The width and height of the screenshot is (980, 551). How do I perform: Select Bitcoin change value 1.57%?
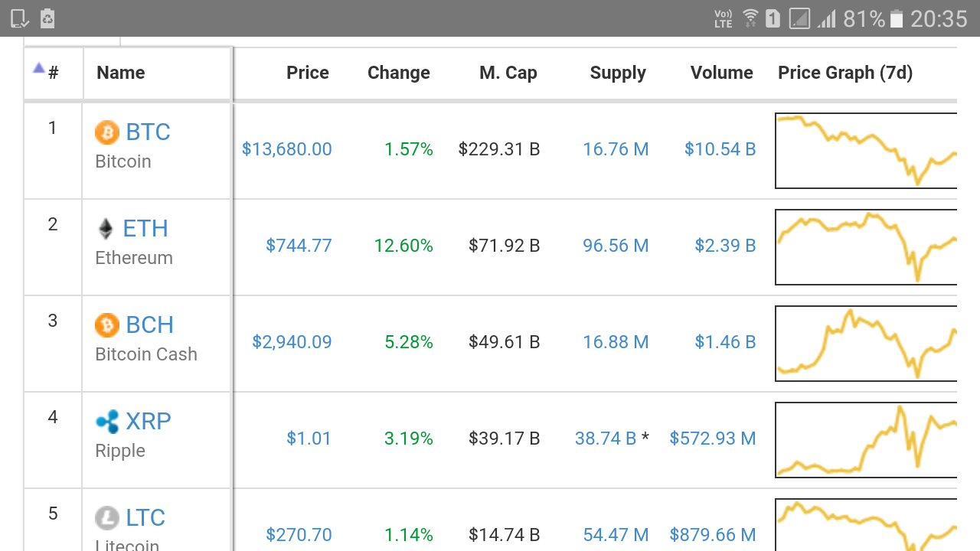(409, 149)
